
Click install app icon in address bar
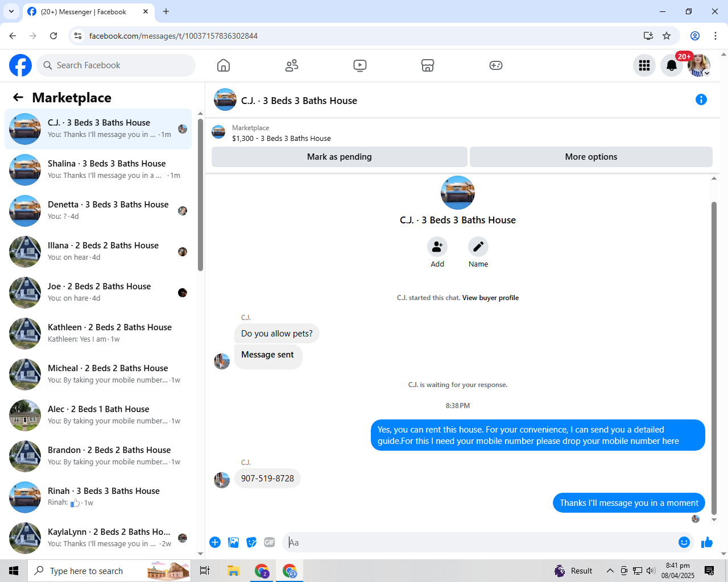(x=648, y=36)
